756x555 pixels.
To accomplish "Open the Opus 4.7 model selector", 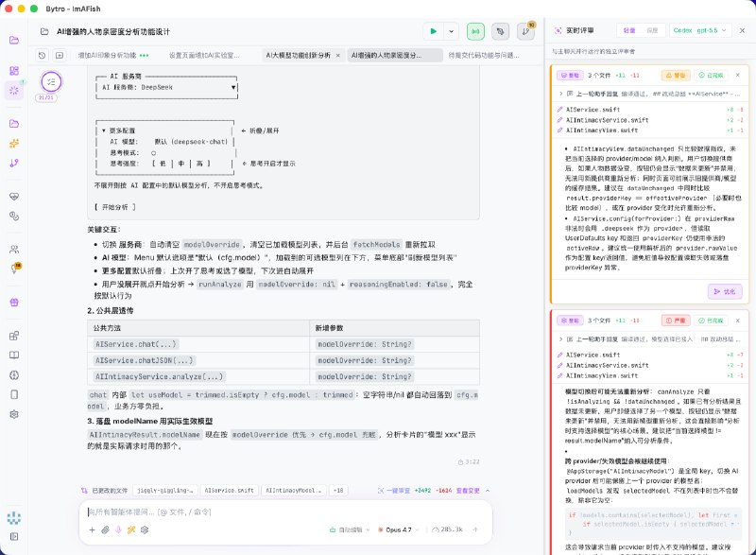I will (x=398, y=529).
